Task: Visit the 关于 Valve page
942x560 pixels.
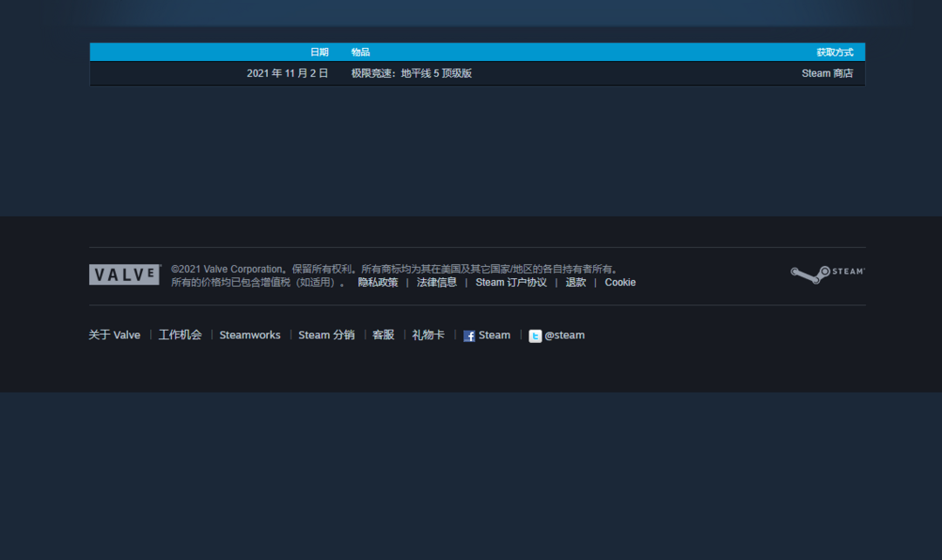Action: coord(114,335)
